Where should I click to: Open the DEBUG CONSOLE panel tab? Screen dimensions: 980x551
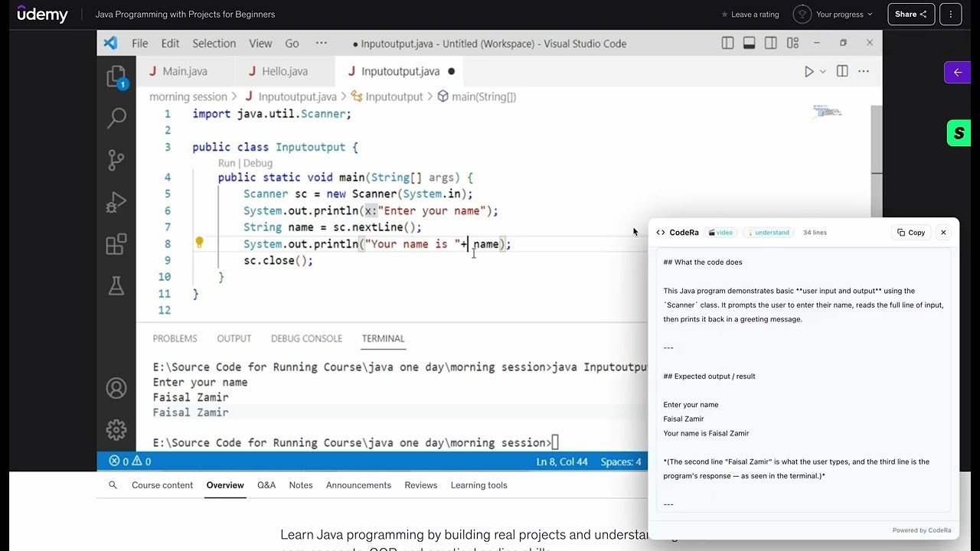pos(306,338)
